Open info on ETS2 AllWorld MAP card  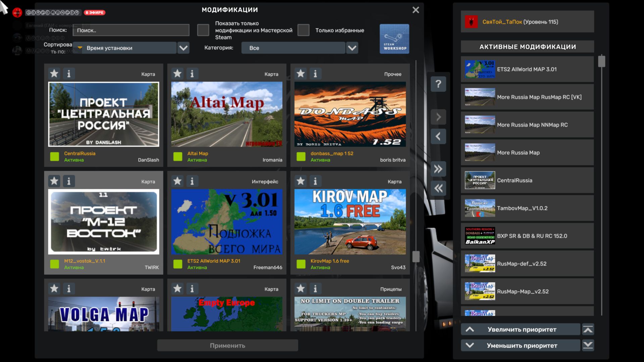[x=192, y=181]
